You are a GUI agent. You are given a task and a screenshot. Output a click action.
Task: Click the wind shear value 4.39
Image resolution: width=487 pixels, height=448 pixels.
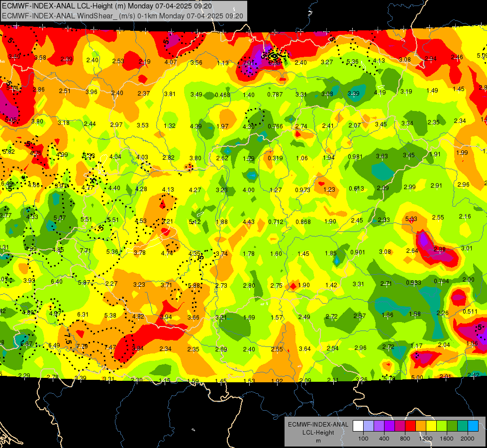coord(196,126)
